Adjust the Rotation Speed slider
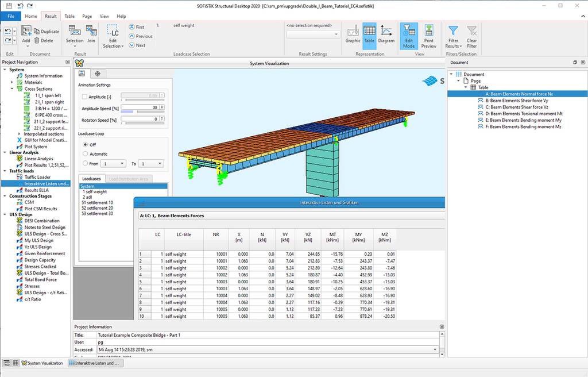This screenshot has width=588, height=377. [142, 123]
